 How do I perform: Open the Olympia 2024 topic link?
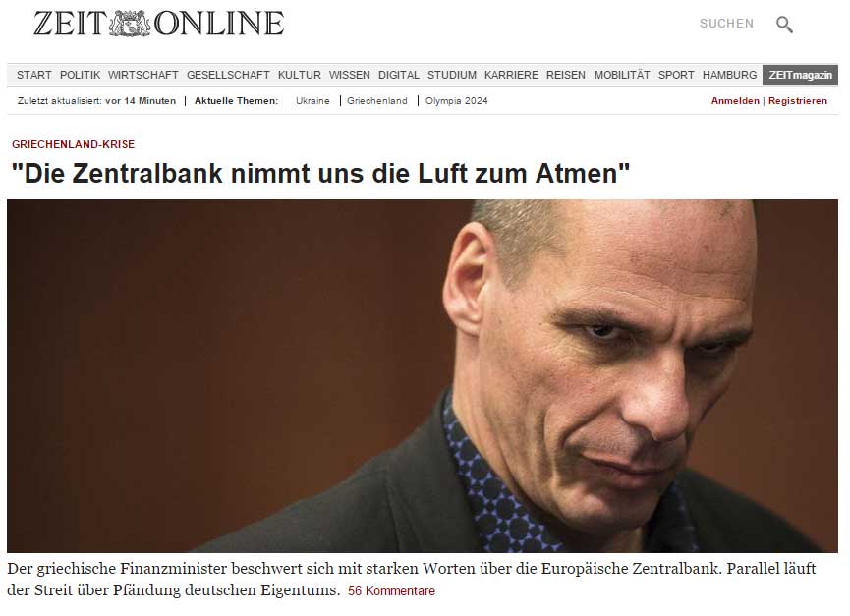[x=456, y=101]
